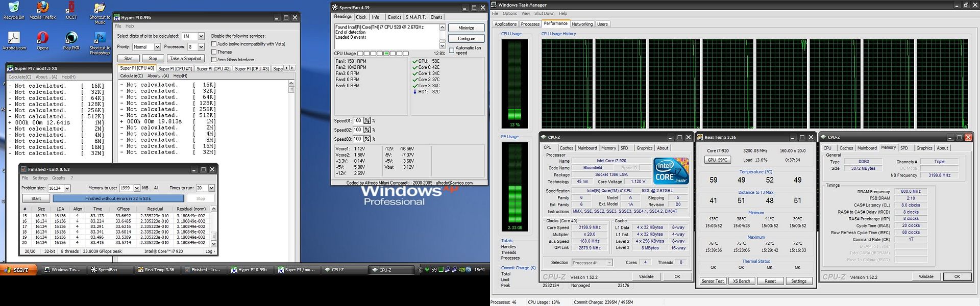980x306 pixels.
Task: Open the Log expander in LinX status bar
Action: tap(209, 251)
